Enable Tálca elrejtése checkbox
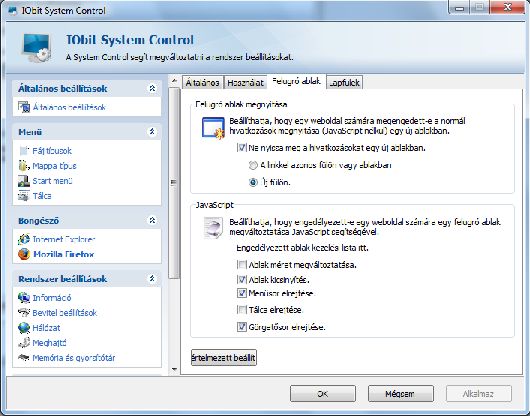Viewport: 530px width, 416px height. coord(242,310)
